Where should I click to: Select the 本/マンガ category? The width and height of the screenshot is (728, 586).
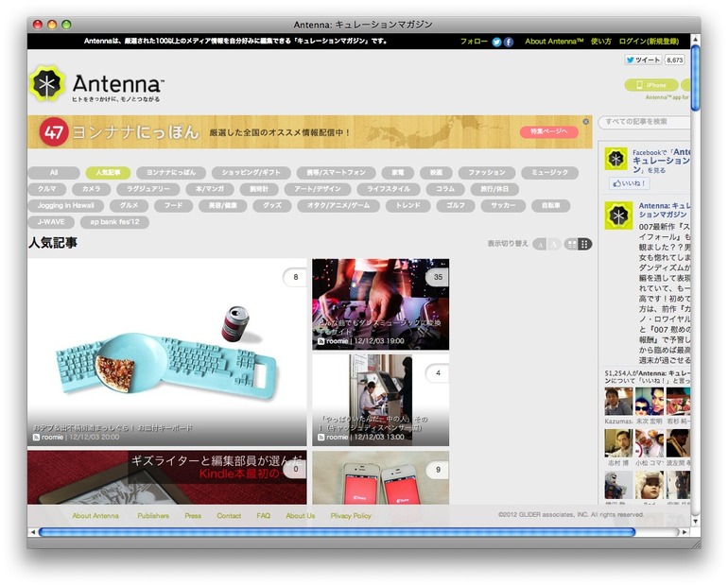(x=209, y=189)
